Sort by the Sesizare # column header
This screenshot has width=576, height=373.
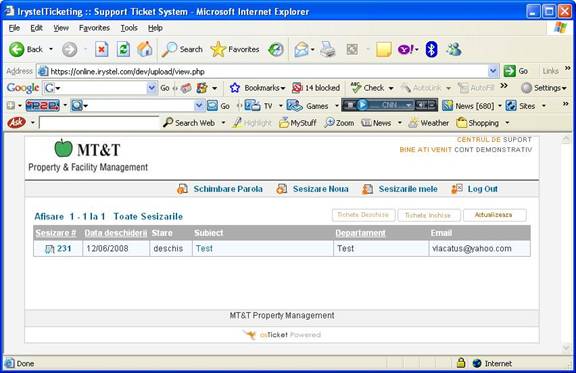56,233
